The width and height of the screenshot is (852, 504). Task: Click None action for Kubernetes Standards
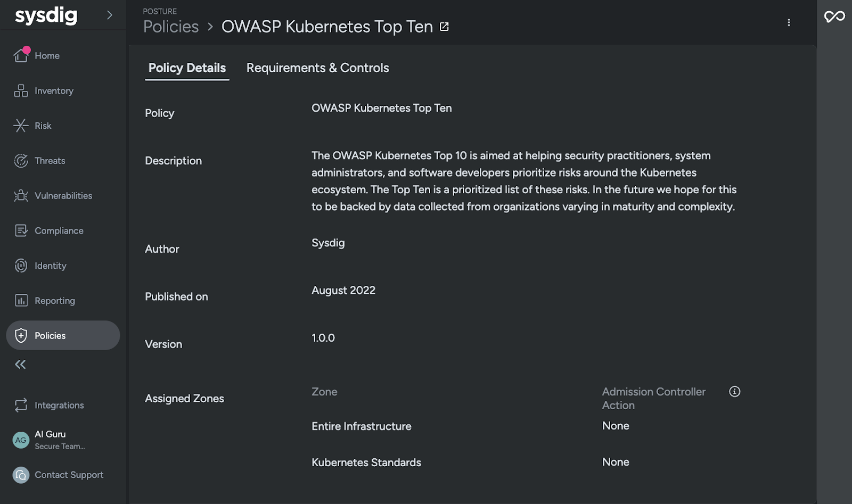tap(616, 462)
